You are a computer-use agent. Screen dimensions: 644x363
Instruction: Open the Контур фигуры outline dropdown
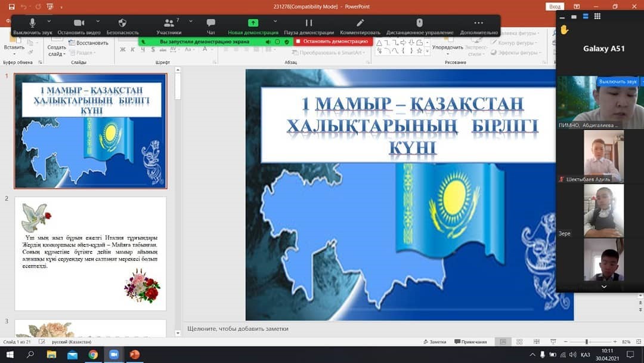[x=515, y=43]
